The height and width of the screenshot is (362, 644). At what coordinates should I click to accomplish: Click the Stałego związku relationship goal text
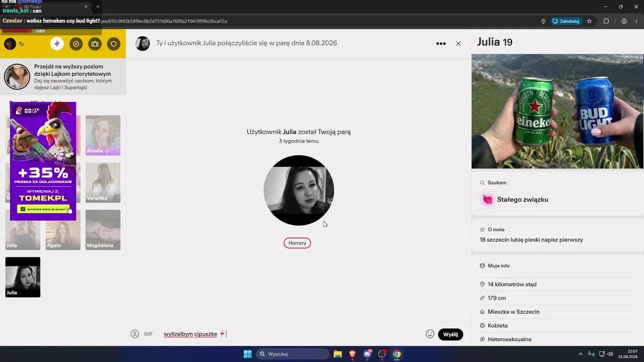(x=523, y=200)
